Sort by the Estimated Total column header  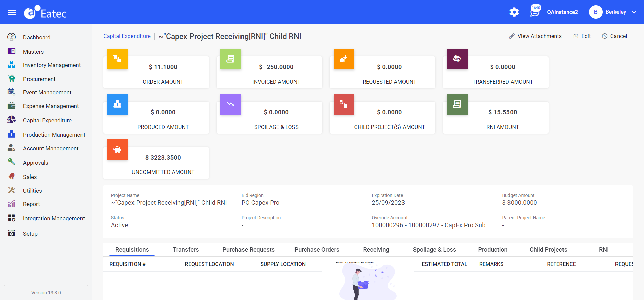click(x=444, y=264)
